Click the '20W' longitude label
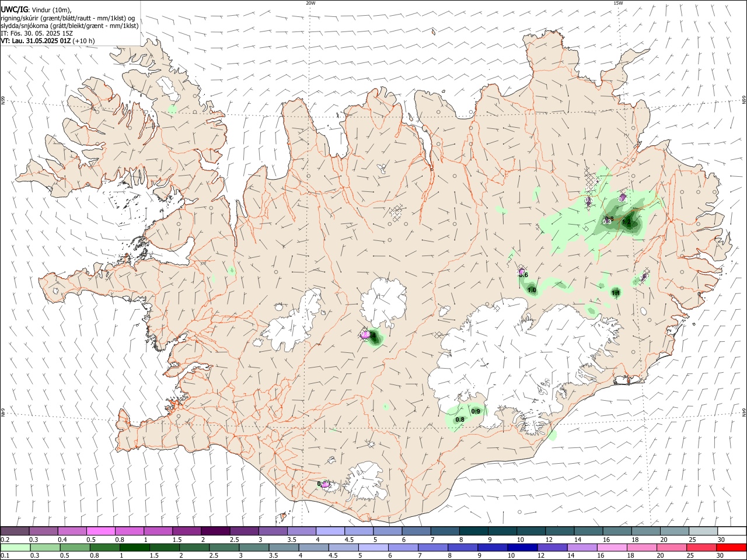The image size is (747, 560). click(x=310, y=3)
